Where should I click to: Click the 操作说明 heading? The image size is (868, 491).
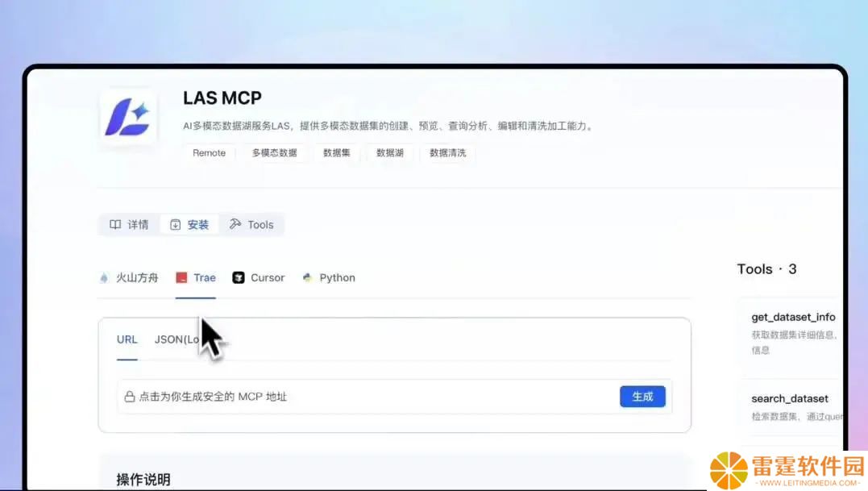(x=143, y=480)
